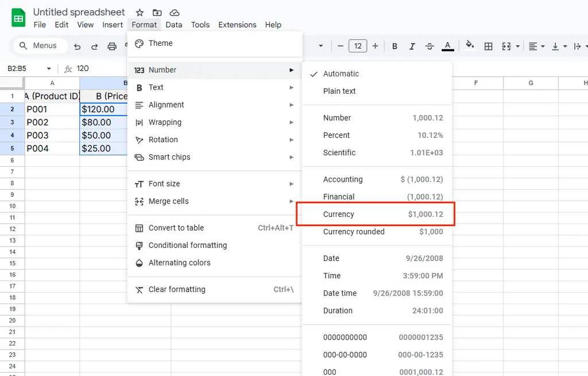588x376 pixels.
Task: Open the name box dropdown arrow
Action: (49, 68)
